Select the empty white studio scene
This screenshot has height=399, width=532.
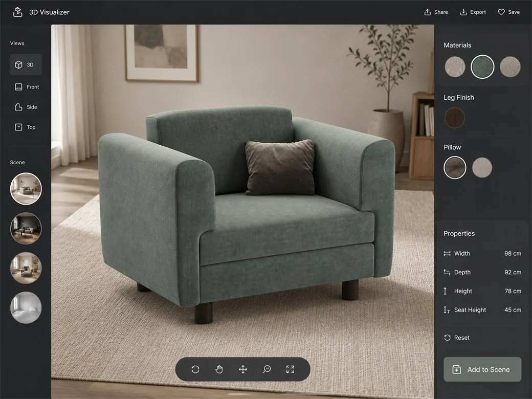tap(26, 307)
